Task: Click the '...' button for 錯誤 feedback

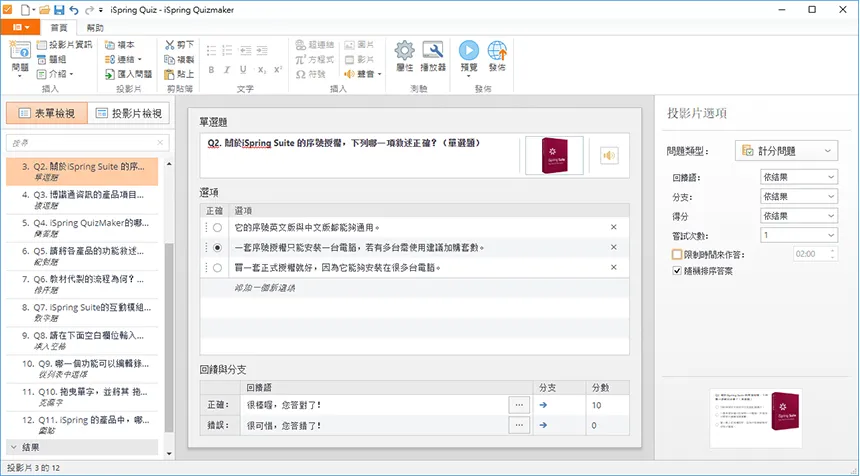Action: click(519, 425)
